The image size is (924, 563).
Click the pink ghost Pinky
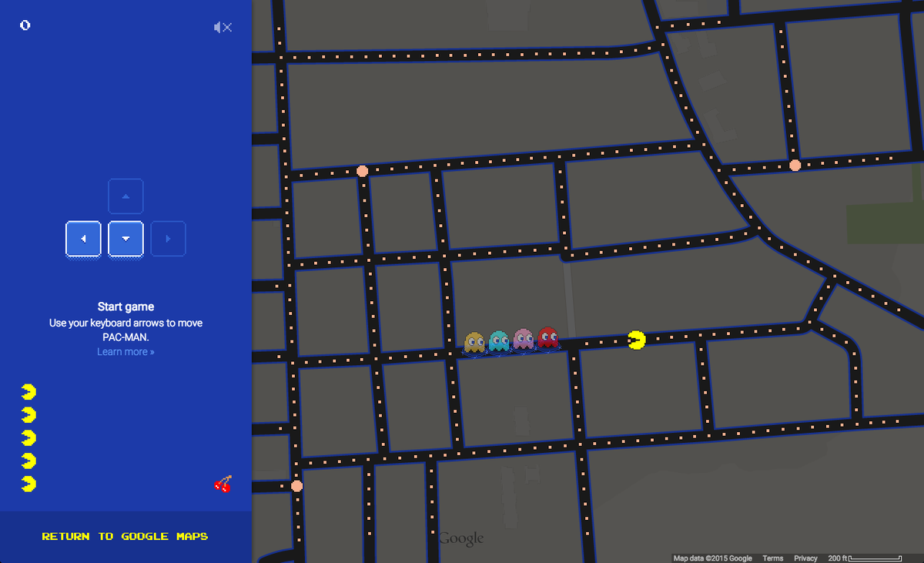(524, 339)
